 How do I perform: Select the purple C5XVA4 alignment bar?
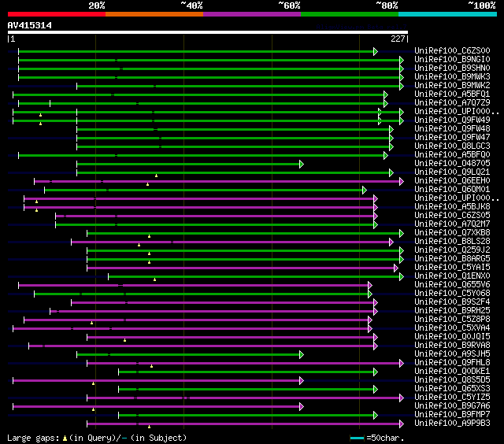[x=191, y=328]
